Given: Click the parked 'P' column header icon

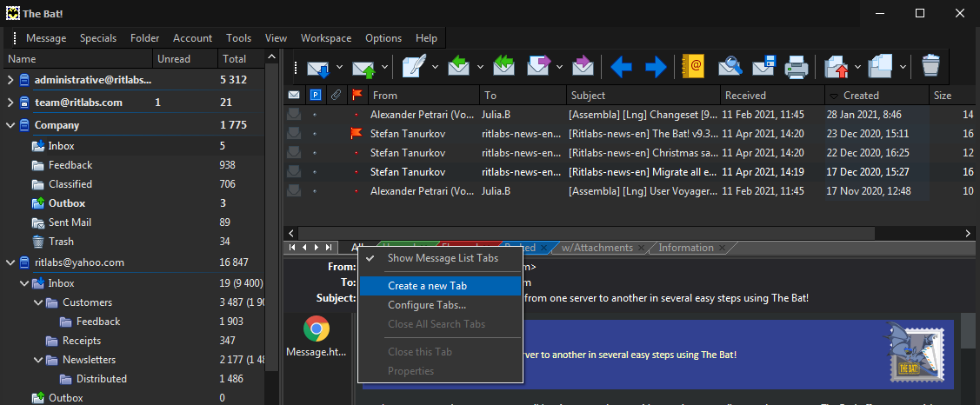Looking at the screenshot, I should [316, 95].
